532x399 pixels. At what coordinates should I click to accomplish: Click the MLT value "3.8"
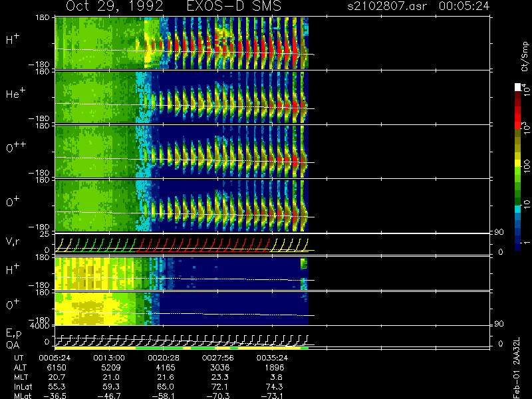tap(276, 377)
